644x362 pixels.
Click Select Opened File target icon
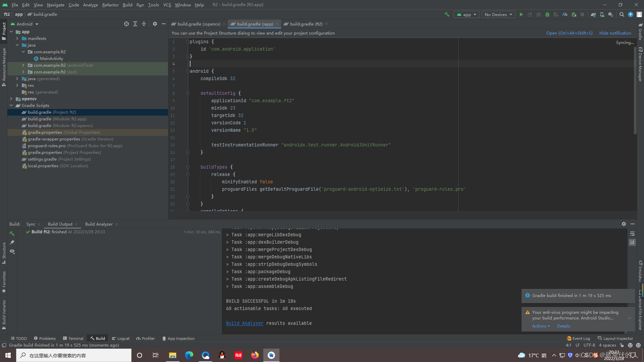point(126,24)
